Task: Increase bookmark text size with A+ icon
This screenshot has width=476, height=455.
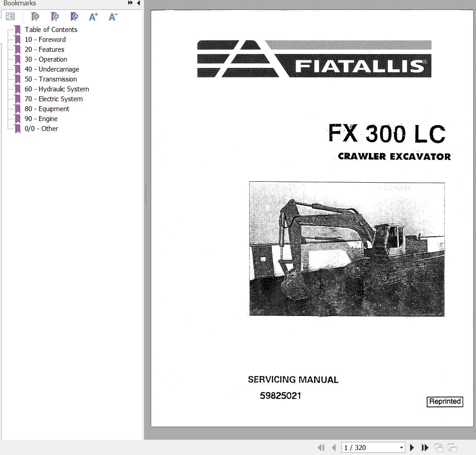Action: [94, 17]
